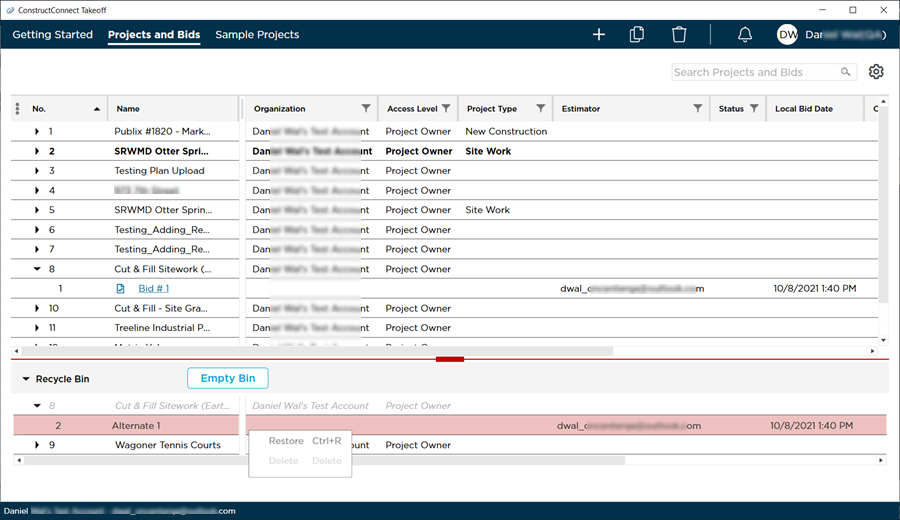Open the Organization column filter
The width and height of the screenshot is (900, 520).
(x=366, y=108)
